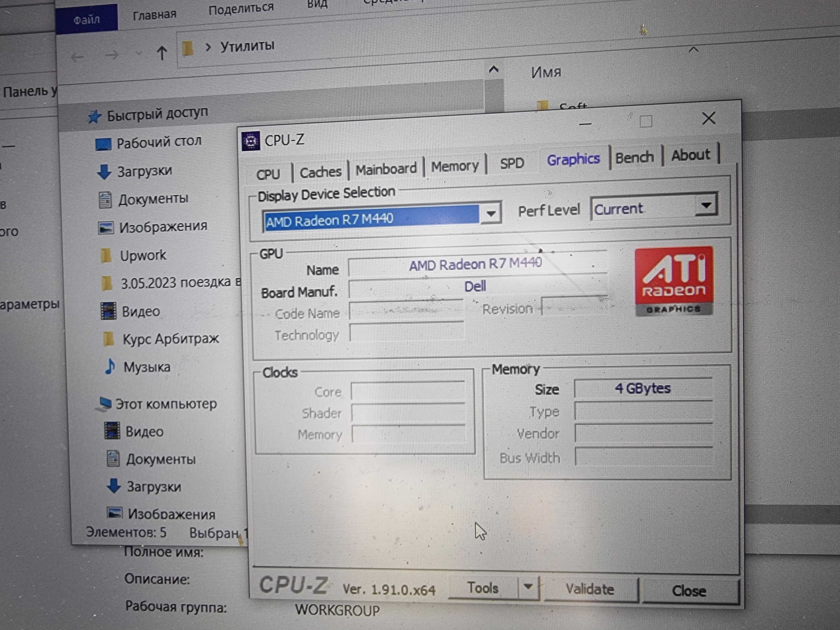Select the Graphics tab
The height and width of the screenshot is (630, 840).
pyautogui.click(x=574, y=159)
